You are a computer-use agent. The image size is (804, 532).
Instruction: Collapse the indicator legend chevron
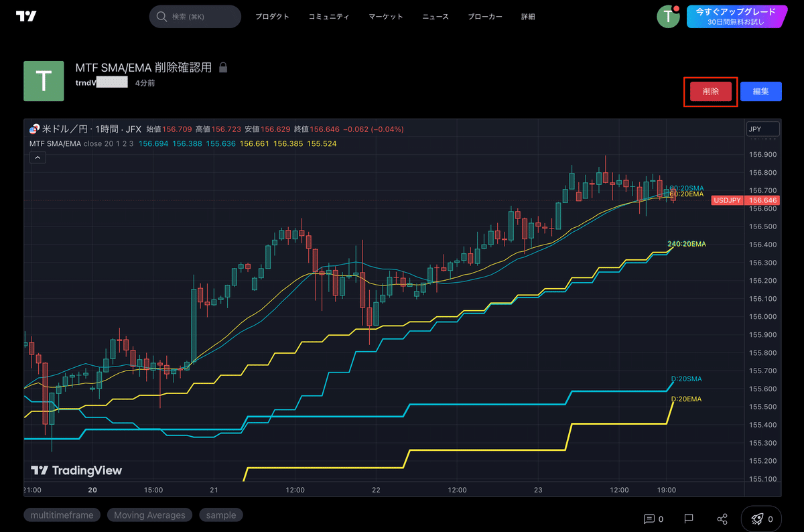coord(37,157)
